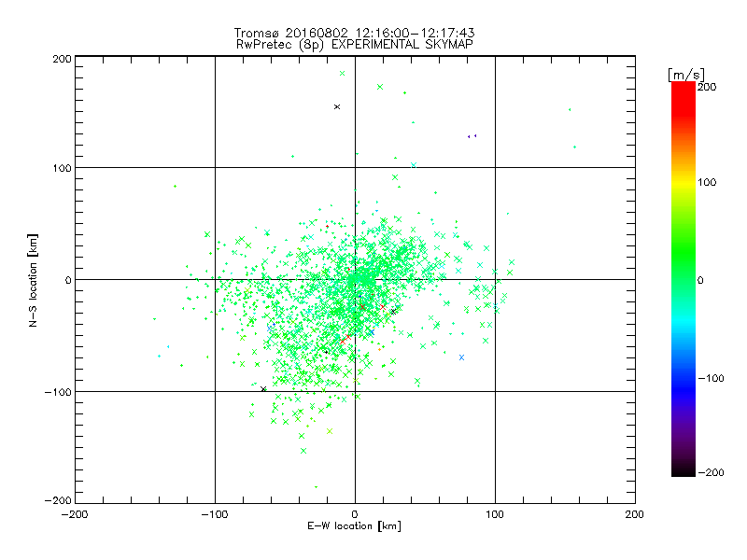747x560 pixels.
Task: Click the subtitle 'RwPretec (8p) EXPERIMENTAL SKYMAP'
Action: 355,45
